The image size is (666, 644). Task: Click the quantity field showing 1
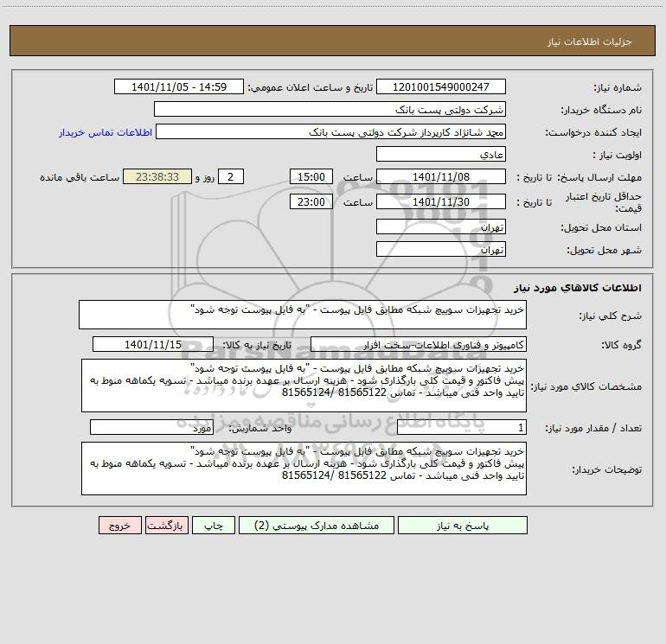pos(462,427)
